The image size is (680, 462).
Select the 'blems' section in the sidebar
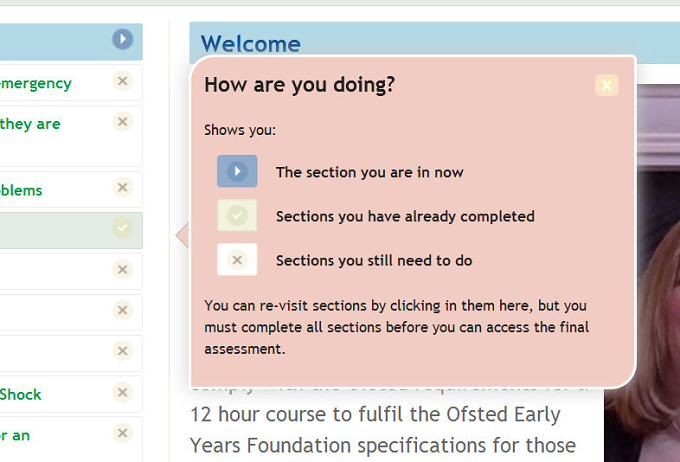point(21,190)
